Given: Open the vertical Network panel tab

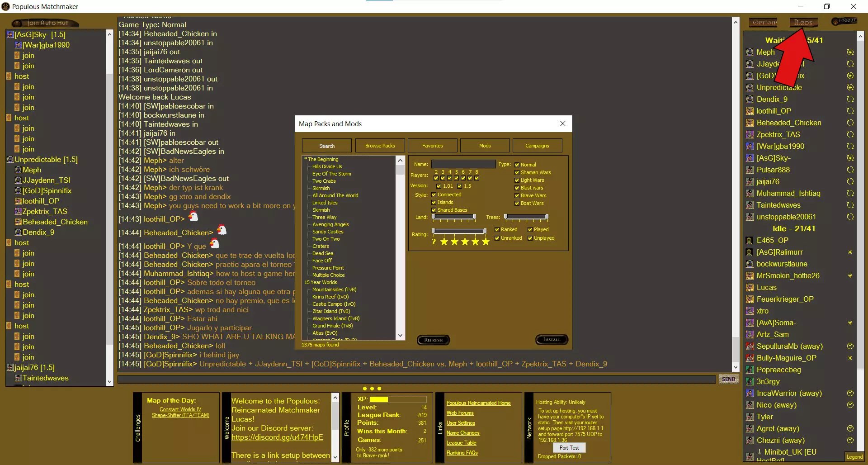Looking at the screenshot, I should click(x=528, y=428).
